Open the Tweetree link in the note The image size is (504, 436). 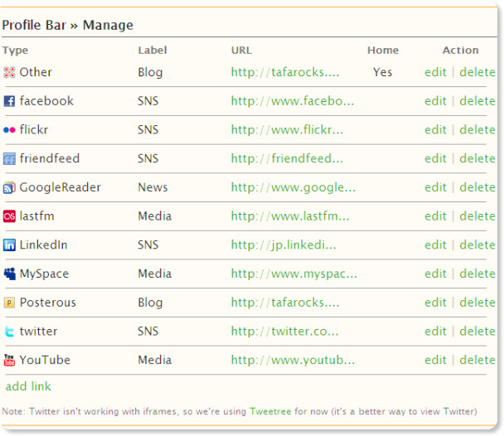click(x=270, y=412)
